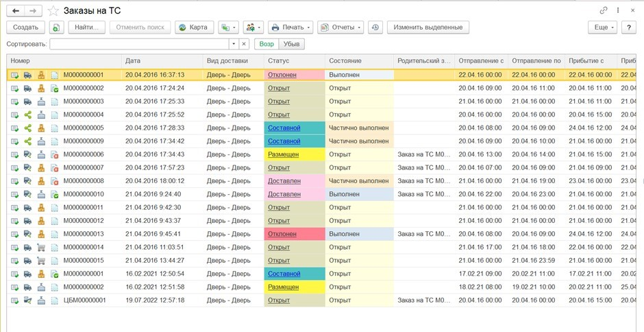Image resolution: width=644 pixels, height=332 pixels.
Task: Click inside the Сортировать input field
Action: click(139, 44)
